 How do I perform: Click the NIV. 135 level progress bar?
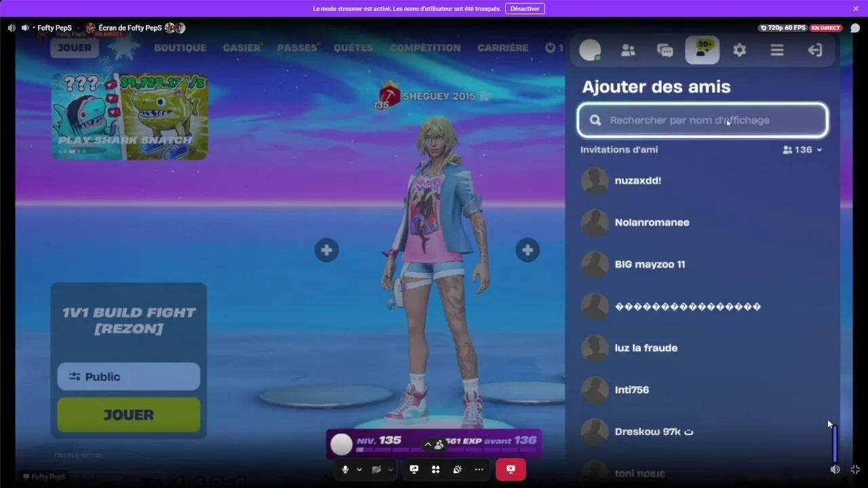coord(434,444)
